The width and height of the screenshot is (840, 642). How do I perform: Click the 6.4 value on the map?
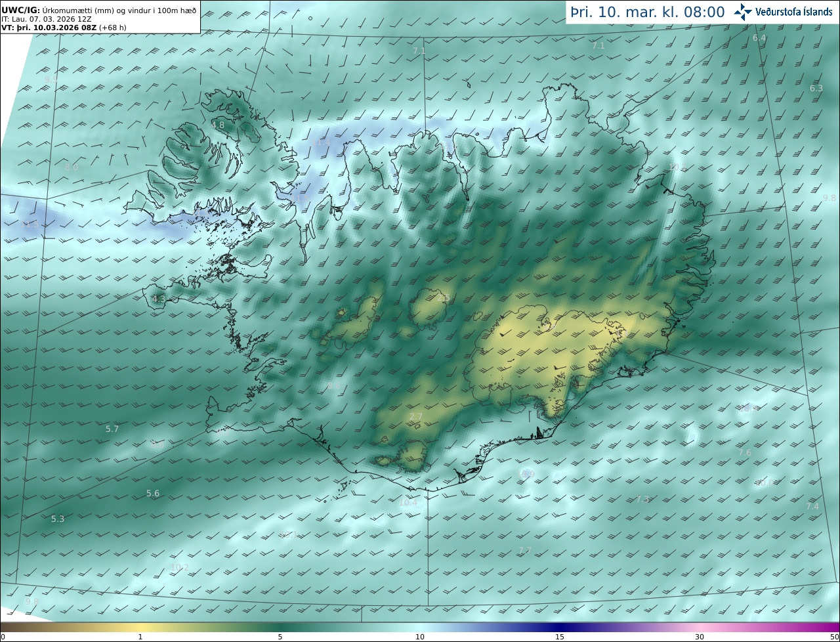759,38
